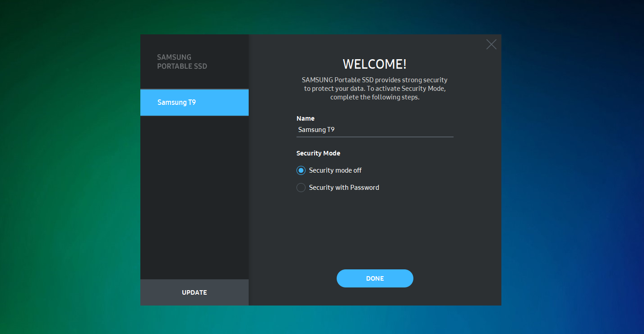Click the Security Mode section label

click(x=318, y=153)
